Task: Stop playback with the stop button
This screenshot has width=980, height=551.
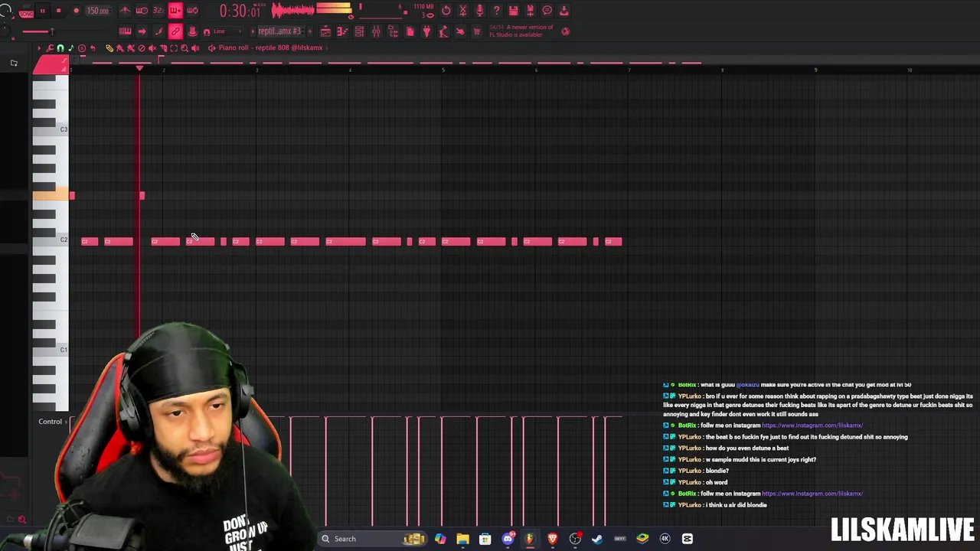Action: 59,11
